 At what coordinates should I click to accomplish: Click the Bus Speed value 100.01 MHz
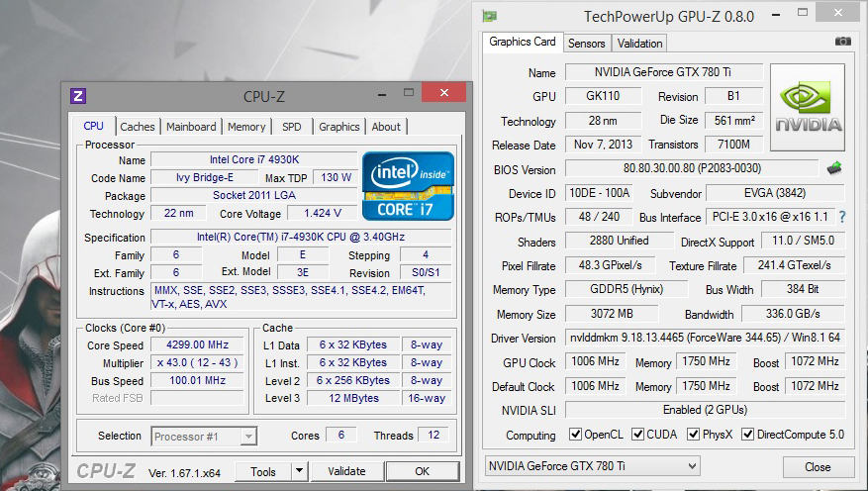pos(198,380)
